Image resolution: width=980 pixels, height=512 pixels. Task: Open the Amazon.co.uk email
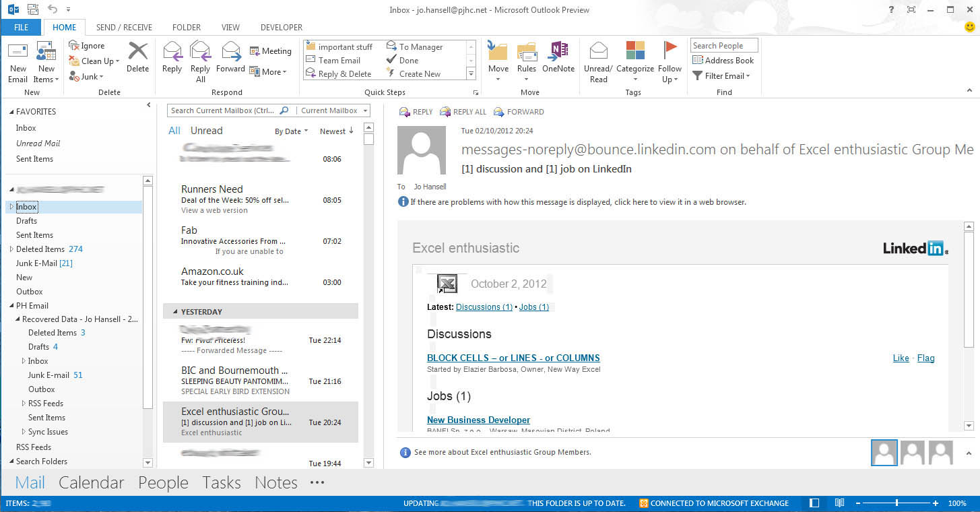(261, 277)
